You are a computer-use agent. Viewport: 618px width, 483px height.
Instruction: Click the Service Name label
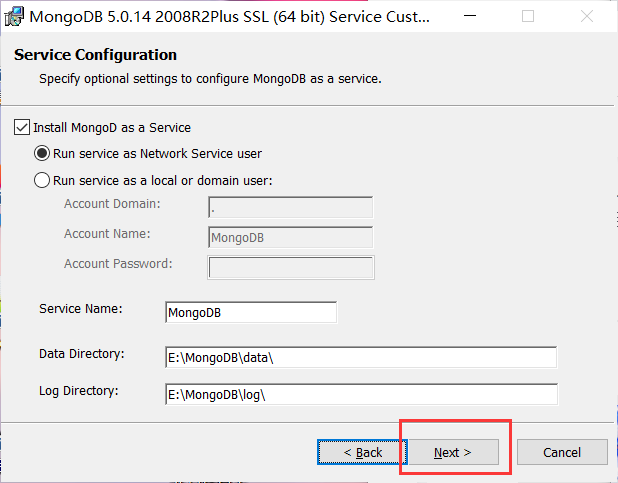tap(80, 308)
